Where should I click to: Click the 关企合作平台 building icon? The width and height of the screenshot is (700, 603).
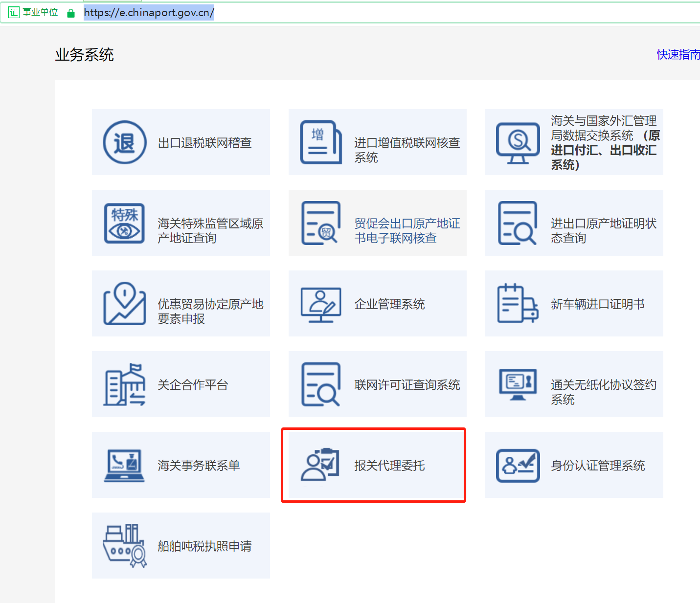click(x=125, y=384)
